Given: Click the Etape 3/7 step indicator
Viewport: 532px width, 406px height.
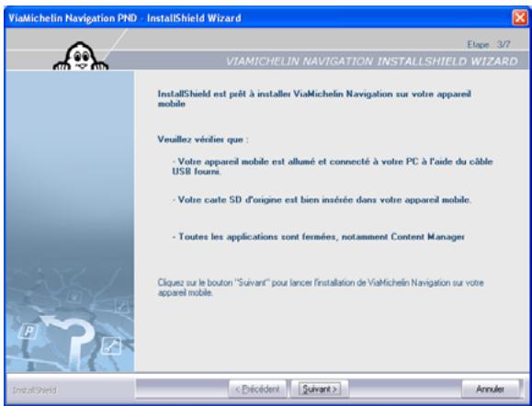Looking at the screenshot, I should click(x=488, y=44).
